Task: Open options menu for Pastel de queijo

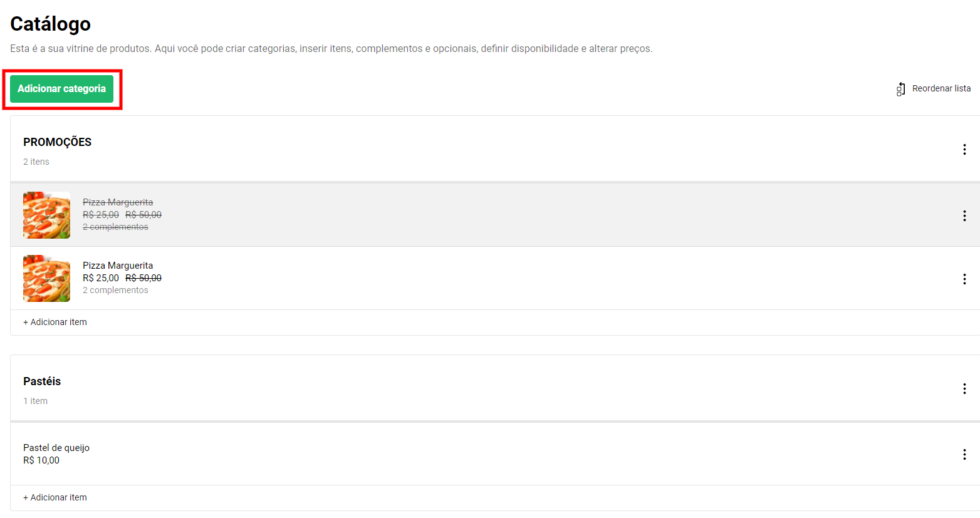Action: [x=964, y=454]
